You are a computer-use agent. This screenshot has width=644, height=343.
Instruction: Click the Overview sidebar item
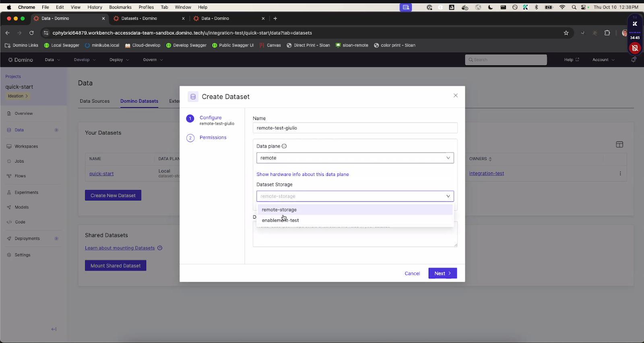tap(24, 114)
